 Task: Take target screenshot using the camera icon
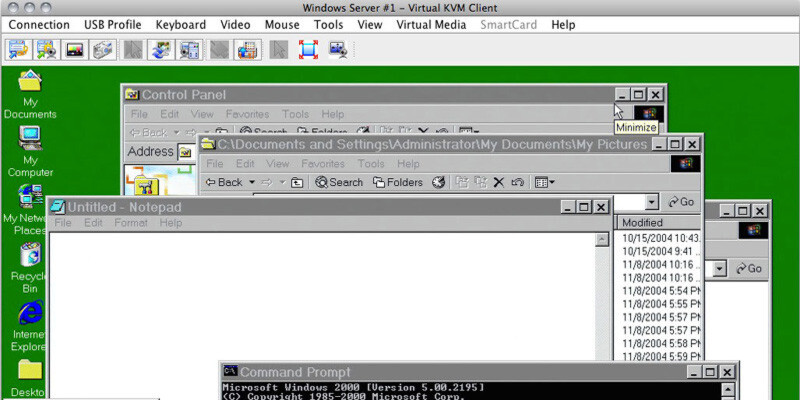pos(103,49)
